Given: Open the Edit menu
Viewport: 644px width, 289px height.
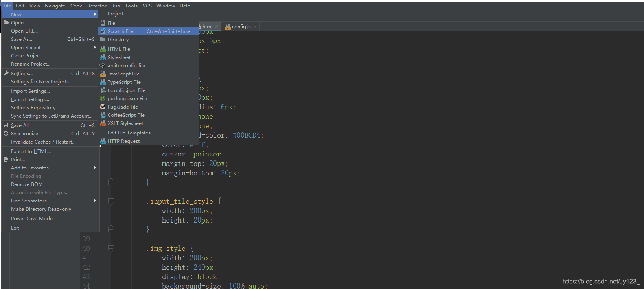Looking at the screenshot, I should [x=20, y=6].
